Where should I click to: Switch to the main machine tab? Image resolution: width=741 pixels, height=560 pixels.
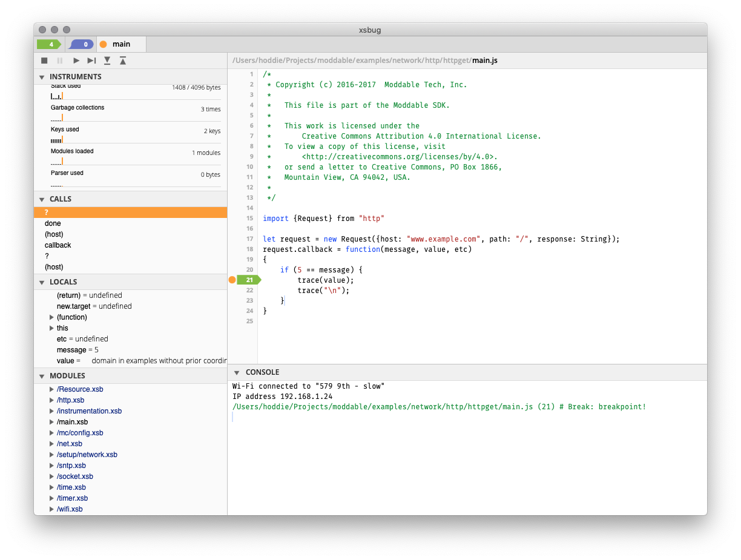pos(121,44)
